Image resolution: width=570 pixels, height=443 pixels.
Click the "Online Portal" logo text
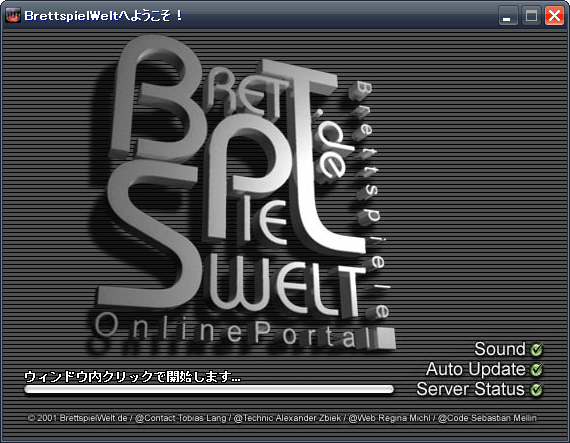pos(234,331)
